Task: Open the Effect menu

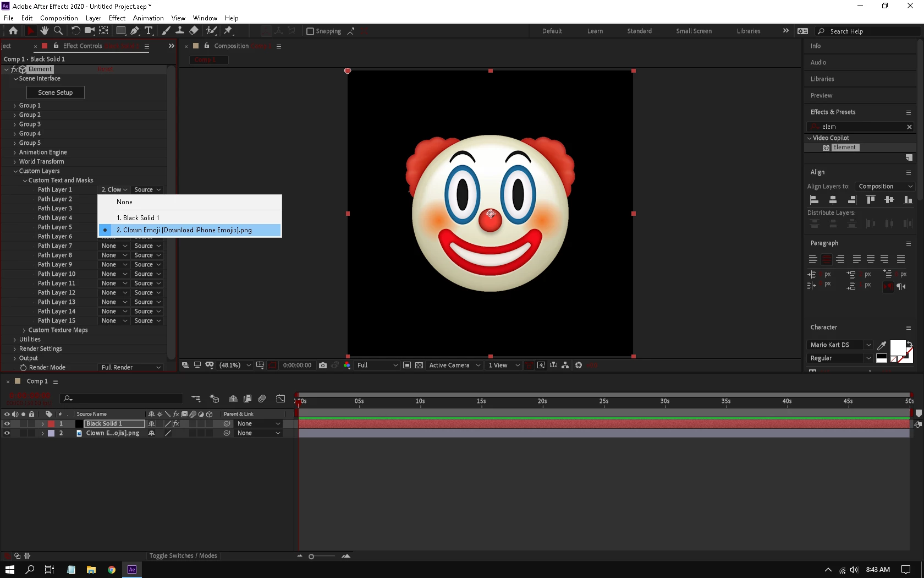Action: coord(117,18)
